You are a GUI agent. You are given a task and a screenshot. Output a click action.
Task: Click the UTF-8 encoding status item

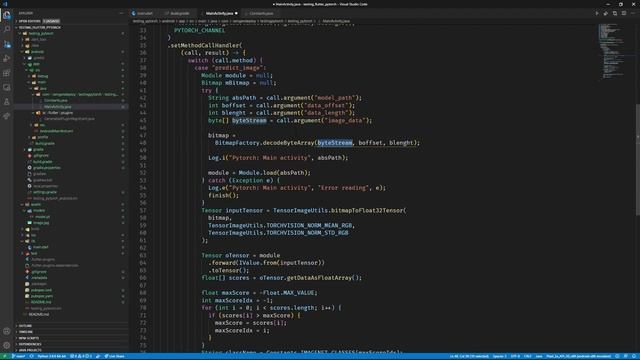tap(515, 356)
